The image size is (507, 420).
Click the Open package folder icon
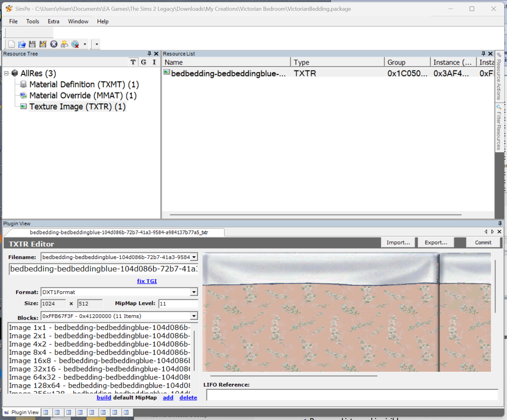click(22, 44)
